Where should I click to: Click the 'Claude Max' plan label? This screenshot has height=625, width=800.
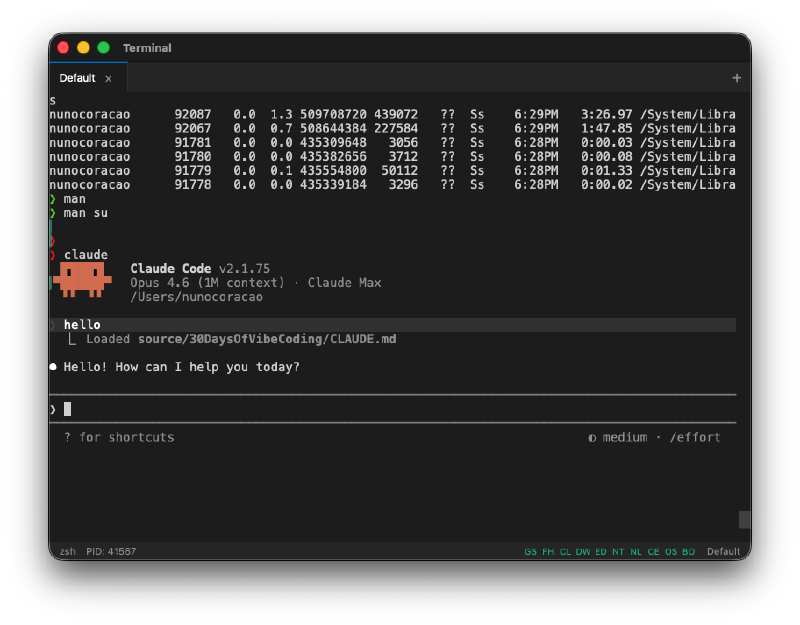click(x=344, y=283)
